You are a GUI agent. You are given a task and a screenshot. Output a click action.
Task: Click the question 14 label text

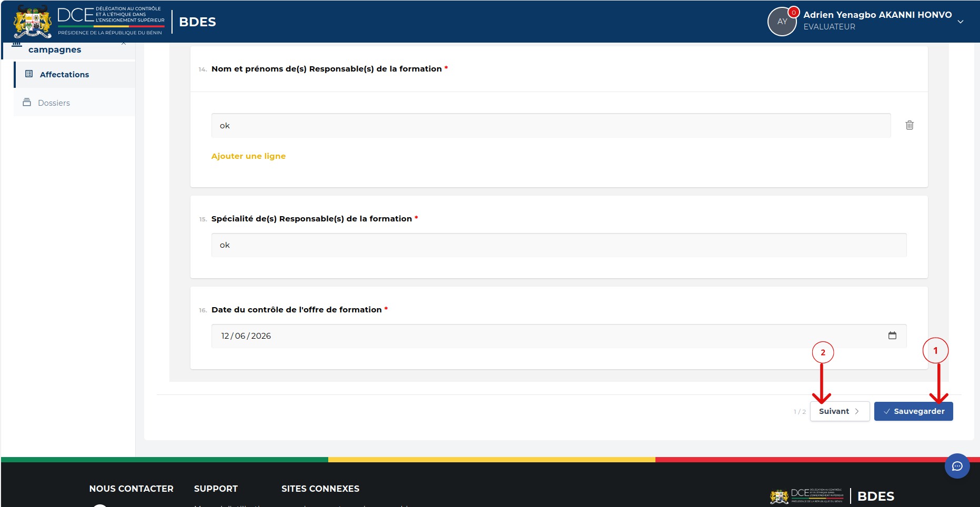pos(327,69)
